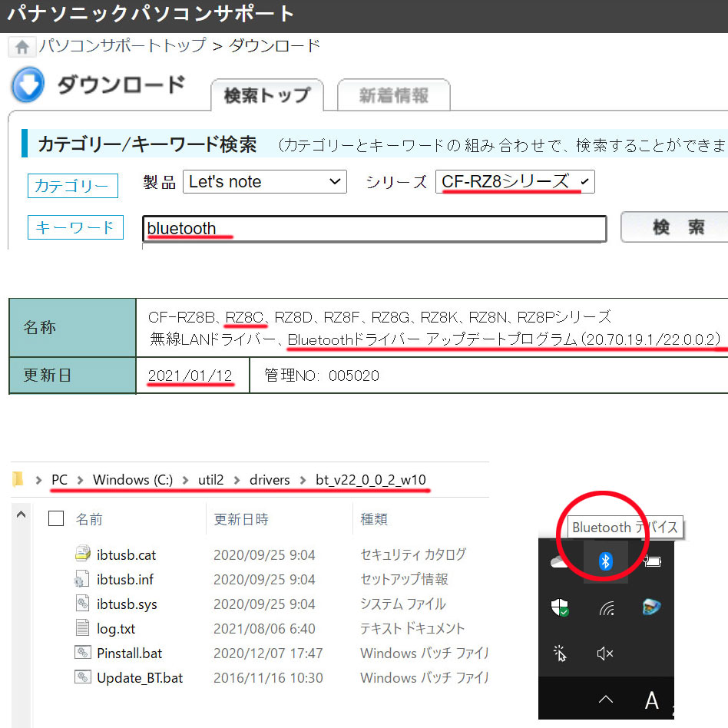Click util2 in the Explorer path
The image size is (728, 728).
tap(210, 480)
